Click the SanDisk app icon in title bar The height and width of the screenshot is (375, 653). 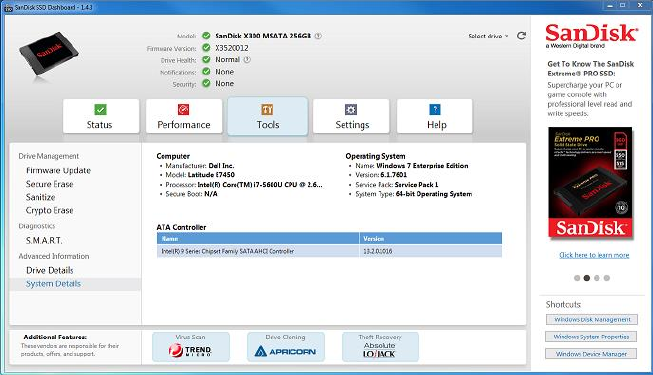point(8,8)
